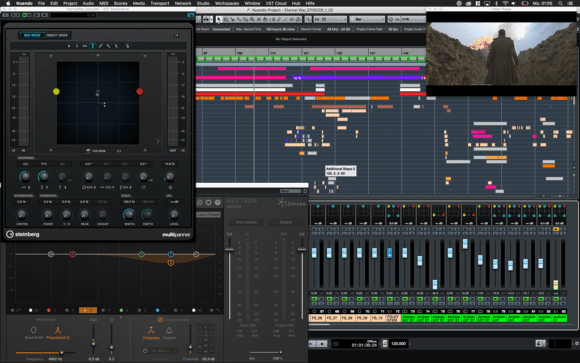The width and height of the screenshot is (580, 363).
Task: Select the Band Shelf shape icon
Action: tap(34, 330)
